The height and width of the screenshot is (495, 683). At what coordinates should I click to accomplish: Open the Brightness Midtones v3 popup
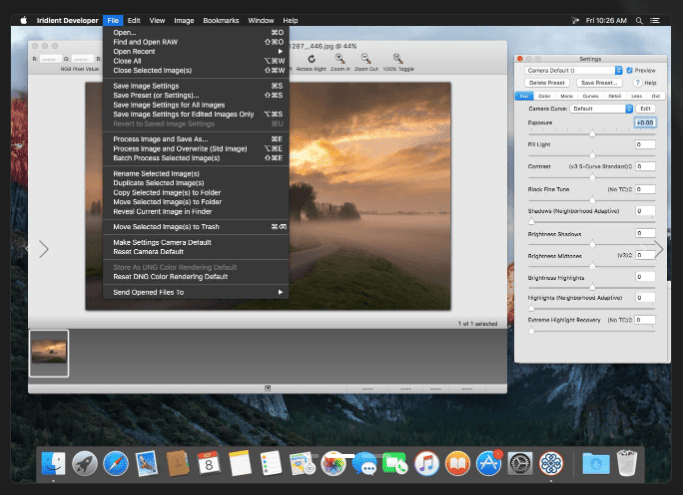tap(625, 255)
